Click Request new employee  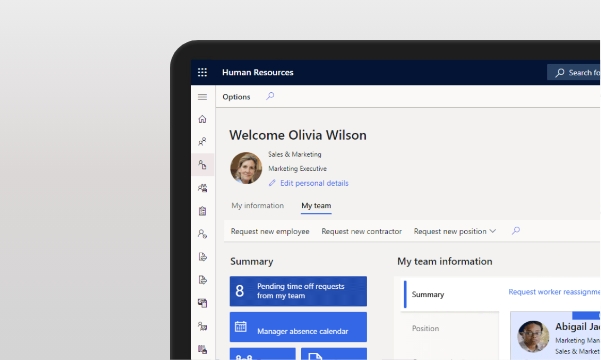point(270,231)
